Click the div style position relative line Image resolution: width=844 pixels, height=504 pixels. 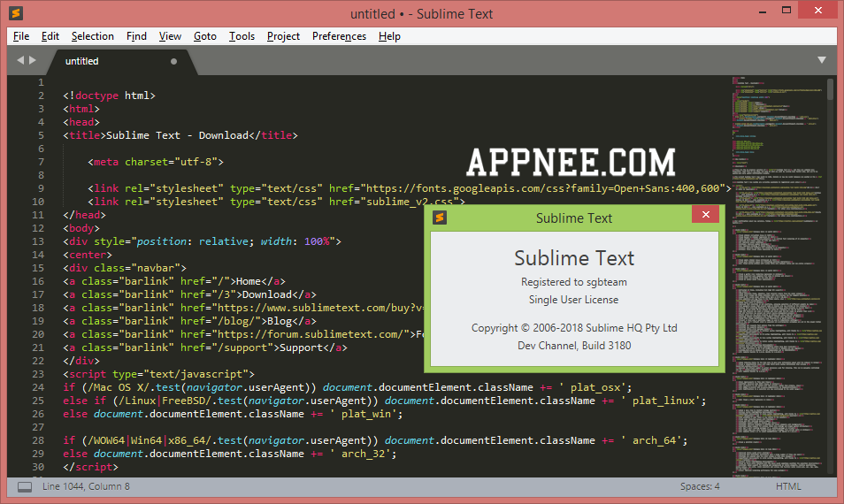point(202,241)
